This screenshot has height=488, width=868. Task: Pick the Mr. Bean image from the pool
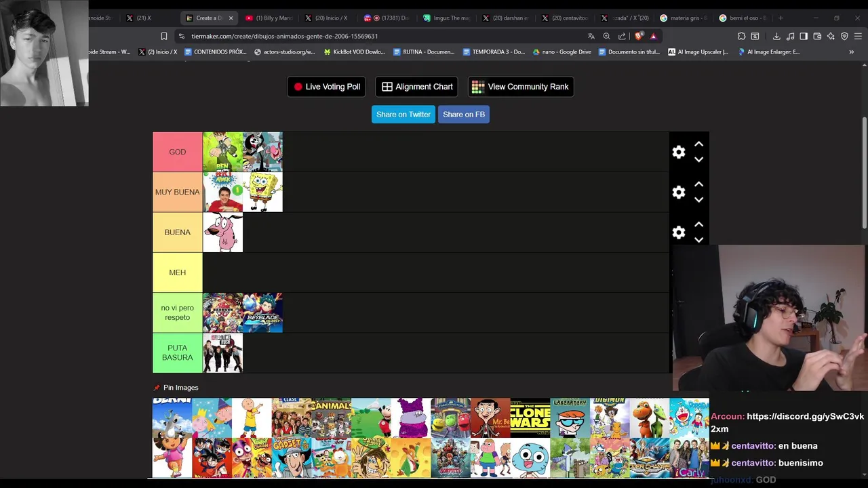(x=490, y=418)
